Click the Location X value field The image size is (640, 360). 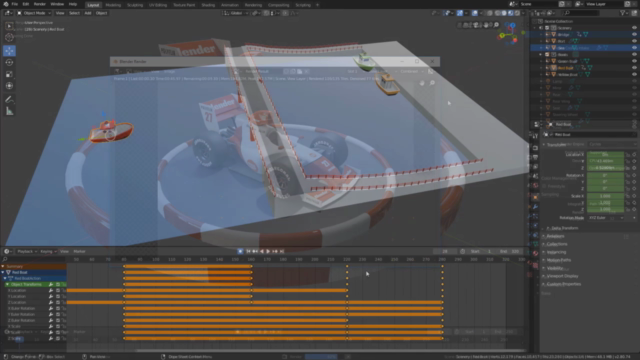tap(605, 155)
